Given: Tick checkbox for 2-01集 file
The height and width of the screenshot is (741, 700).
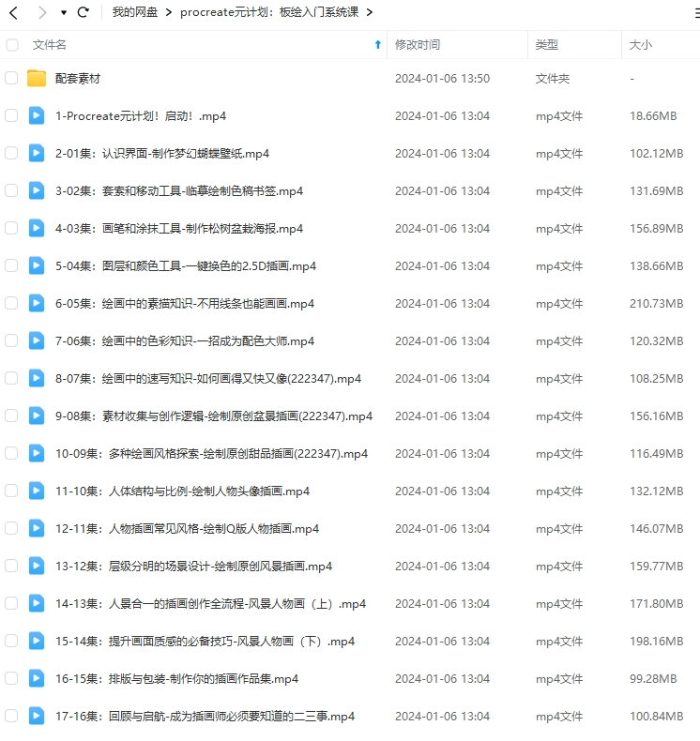Looking at the screenshot, I should coord(11,153).
